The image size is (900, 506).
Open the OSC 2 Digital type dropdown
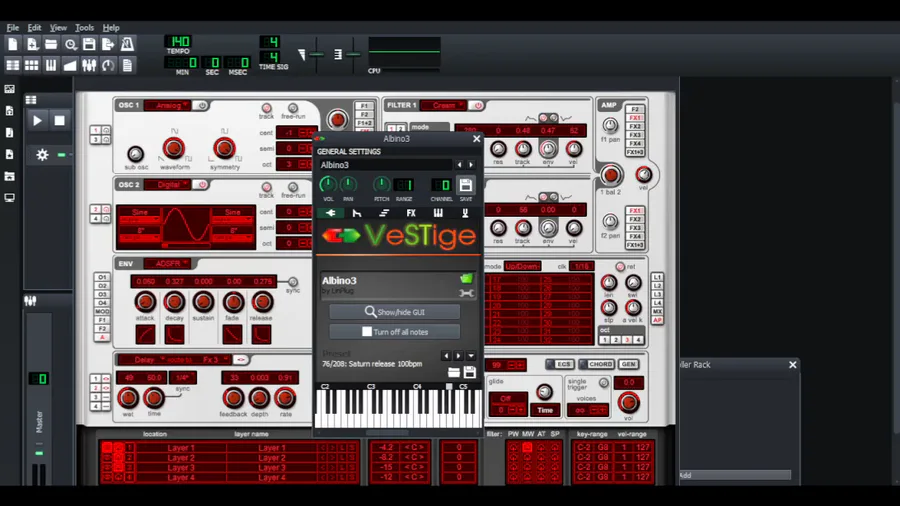tap(168, 185)
